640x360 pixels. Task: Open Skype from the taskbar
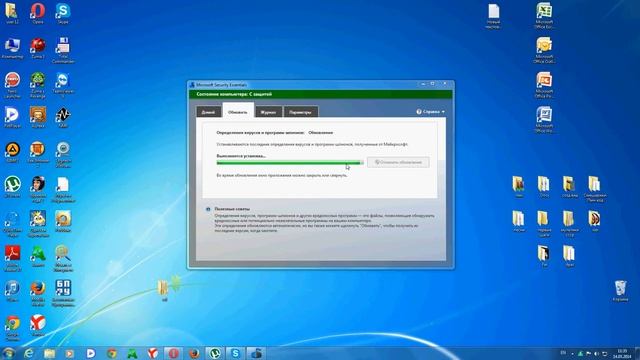[236, 353]
